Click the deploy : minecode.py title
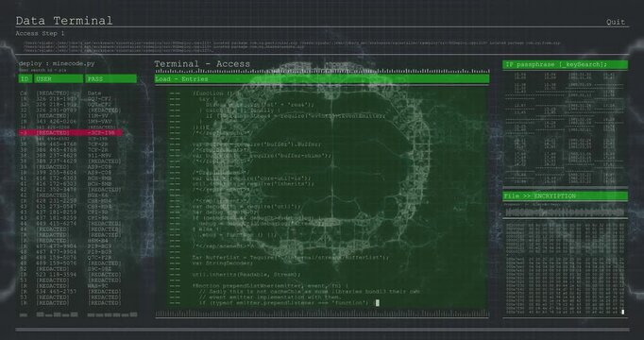Screen dimensions: 644x340 pyautogui.click(x=57, y=63)
